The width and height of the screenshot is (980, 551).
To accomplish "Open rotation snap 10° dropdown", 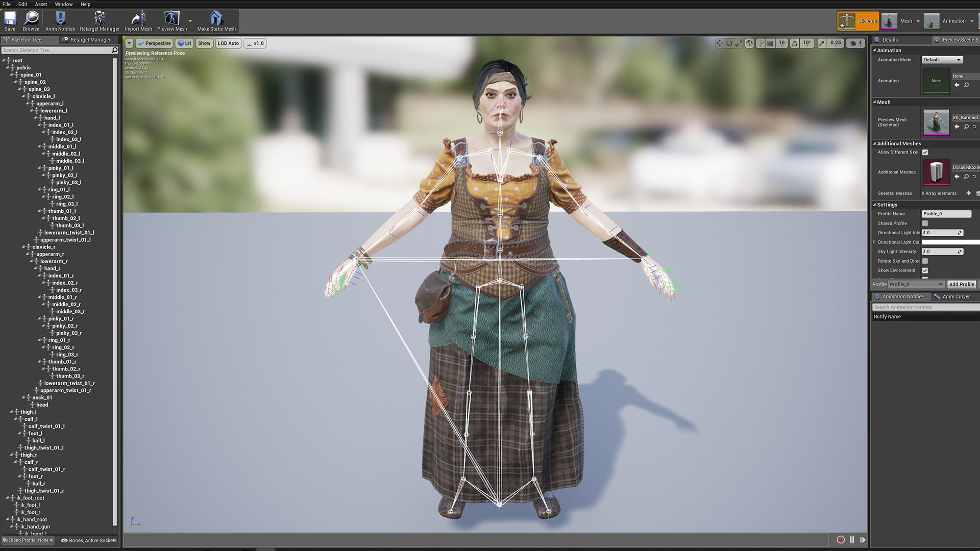I will [x=807, y=43].
